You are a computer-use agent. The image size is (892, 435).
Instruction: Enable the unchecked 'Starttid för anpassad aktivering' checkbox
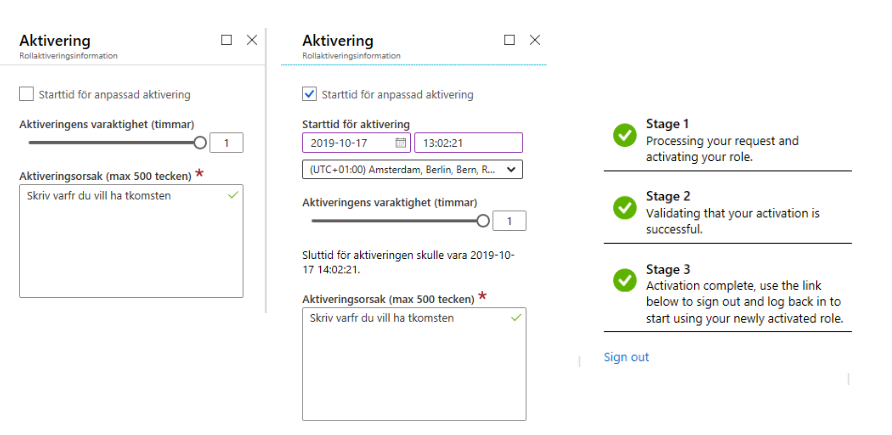click(x=26, y=94)
